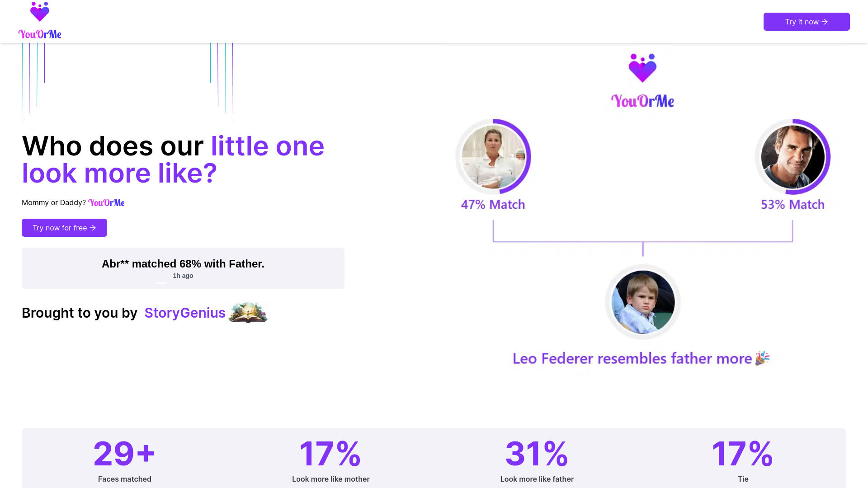Click the StoryGenius link
The image size is (868, 488).
pyautogui.click(x=185, y=312)
